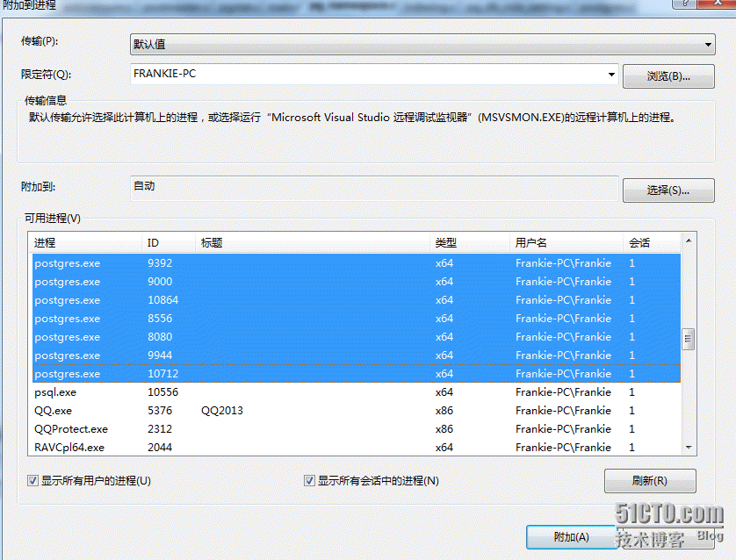Screen dimensions: 736x560
Task: Select postgres.exe row with ID 9000
Action: coord(357,282)
